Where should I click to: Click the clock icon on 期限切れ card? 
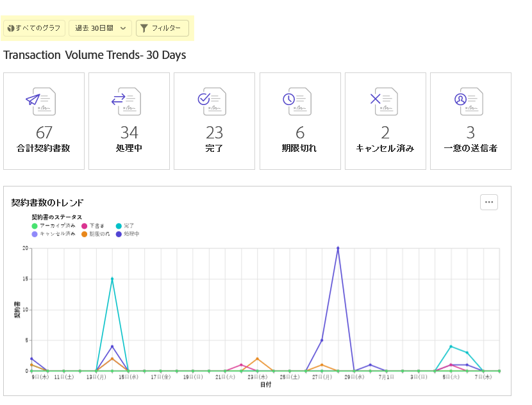[x=288, y=99]
